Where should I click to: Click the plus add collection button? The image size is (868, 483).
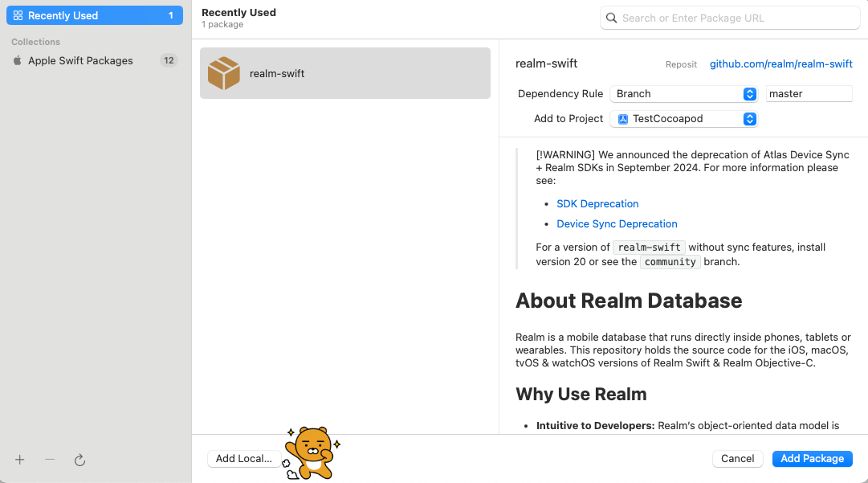click(19, 460)
